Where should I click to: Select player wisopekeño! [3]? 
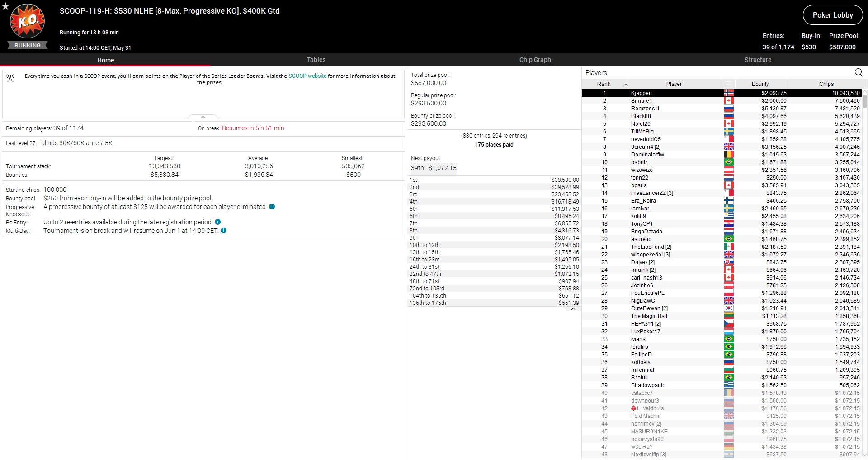click(x=722, y=255)
